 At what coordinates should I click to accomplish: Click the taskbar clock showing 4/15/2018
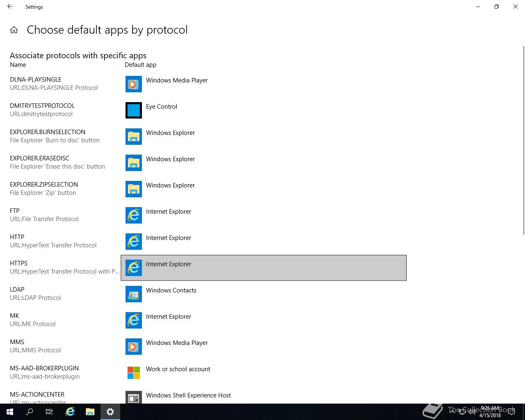coord(490,412)
